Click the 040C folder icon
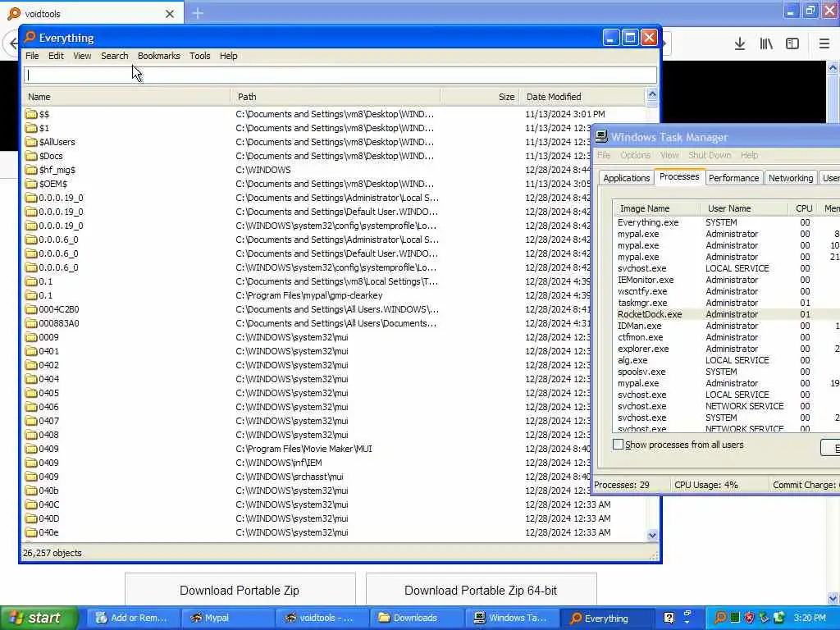Image resolution: width=840 pixels, height=630 pixels. click(31, 504)
